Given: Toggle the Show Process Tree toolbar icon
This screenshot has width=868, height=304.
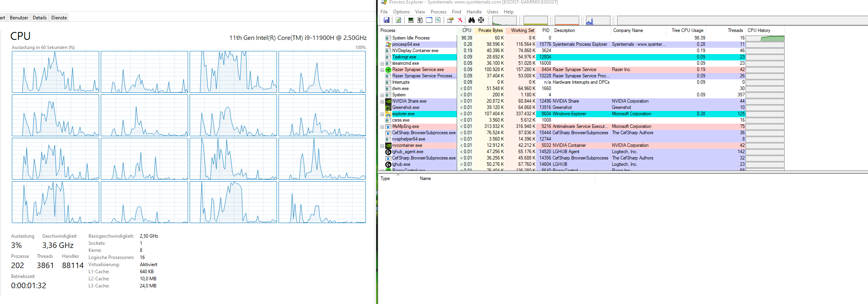Looking at the screenshot, I should tap(420, 20).
